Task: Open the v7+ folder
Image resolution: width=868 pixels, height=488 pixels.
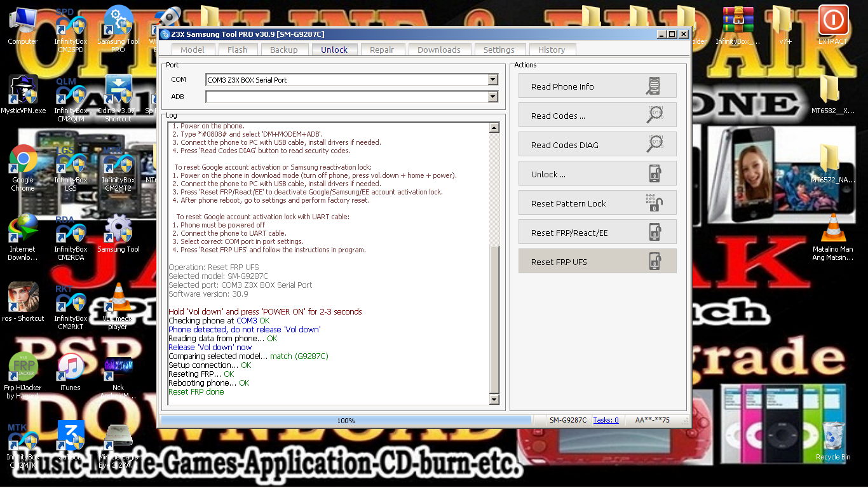Action: (785, 25)
